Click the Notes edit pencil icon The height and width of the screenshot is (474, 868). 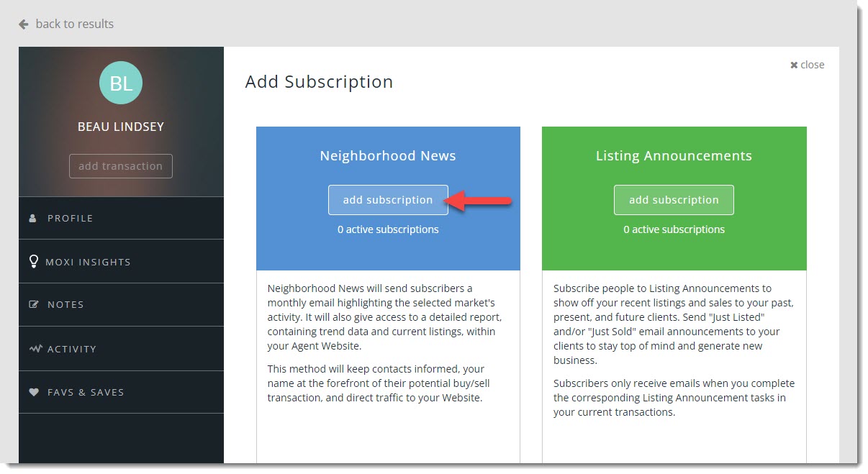pyautogui.click(x=33, y=304)
